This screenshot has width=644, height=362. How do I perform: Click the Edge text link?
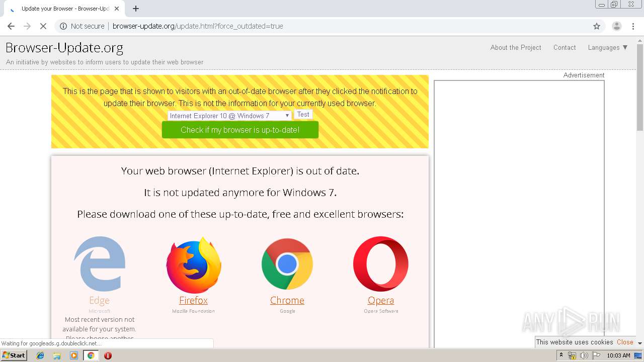point(99,300)
